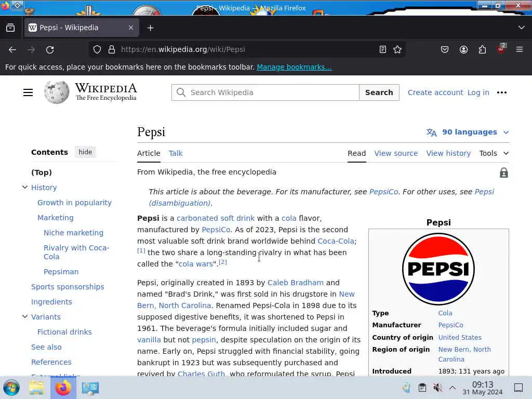The width and height of the screenshot is (532, 399).
Task: Jump to Sports sponsorships section
Action: point(68,287)
